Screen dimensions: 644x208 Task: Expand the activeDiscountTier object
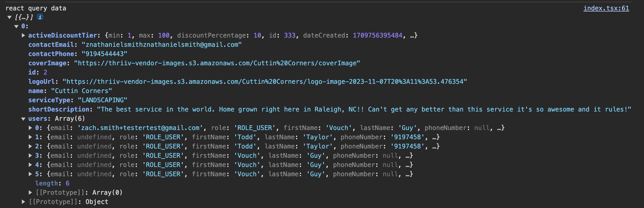point(23,35)
